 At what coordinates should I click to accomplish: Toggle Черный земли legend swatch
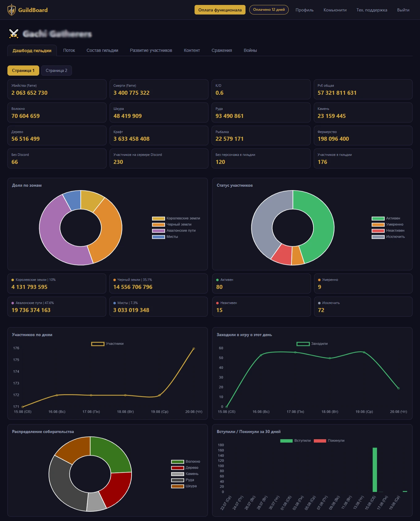click(158, 225)
